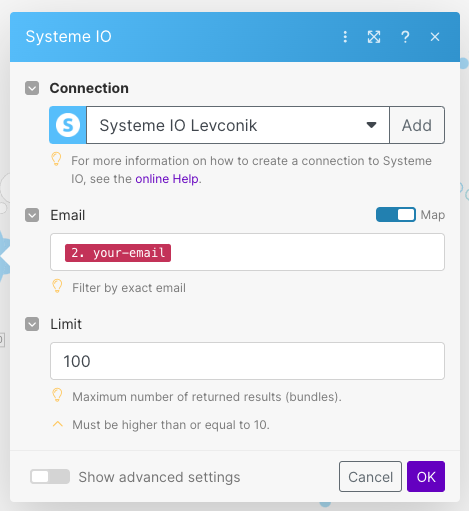This screenshot has height=511, width=469.
Task: Toggle Show advanced settings switch
Action: pos(50,477)
